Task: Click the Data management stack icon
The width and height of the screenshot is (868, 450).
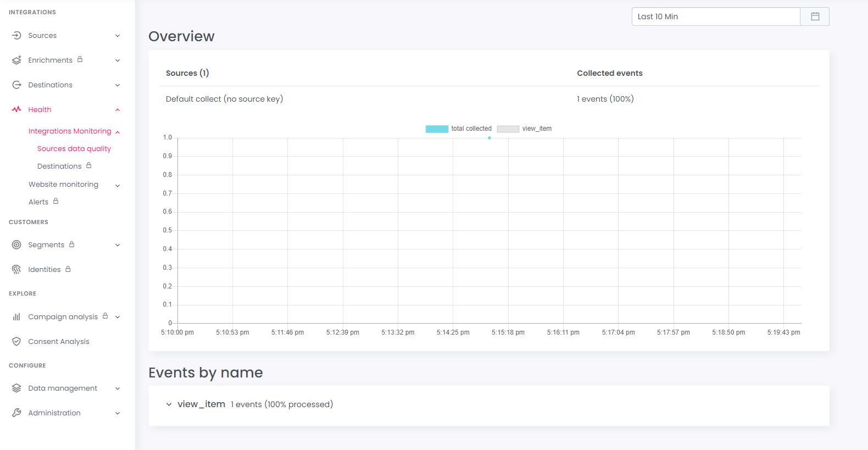Action: (x=16, y=388)
